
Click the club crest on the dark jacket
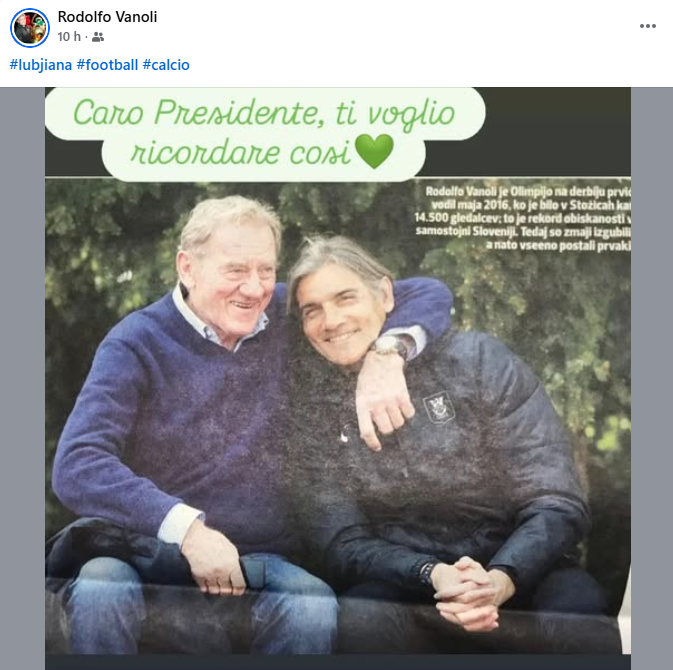(x=435, y=406)
